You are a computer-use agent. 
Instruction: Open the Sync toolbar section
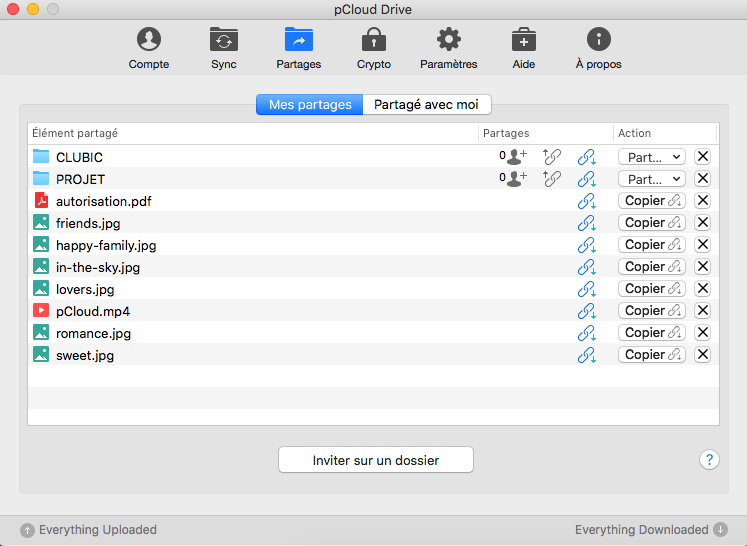pos(223,49)
